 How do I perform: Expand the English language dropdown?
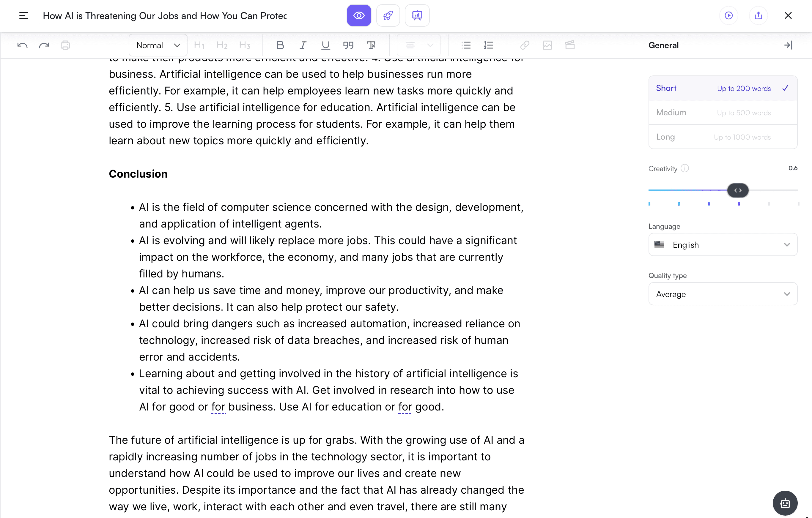coord(723,245)
